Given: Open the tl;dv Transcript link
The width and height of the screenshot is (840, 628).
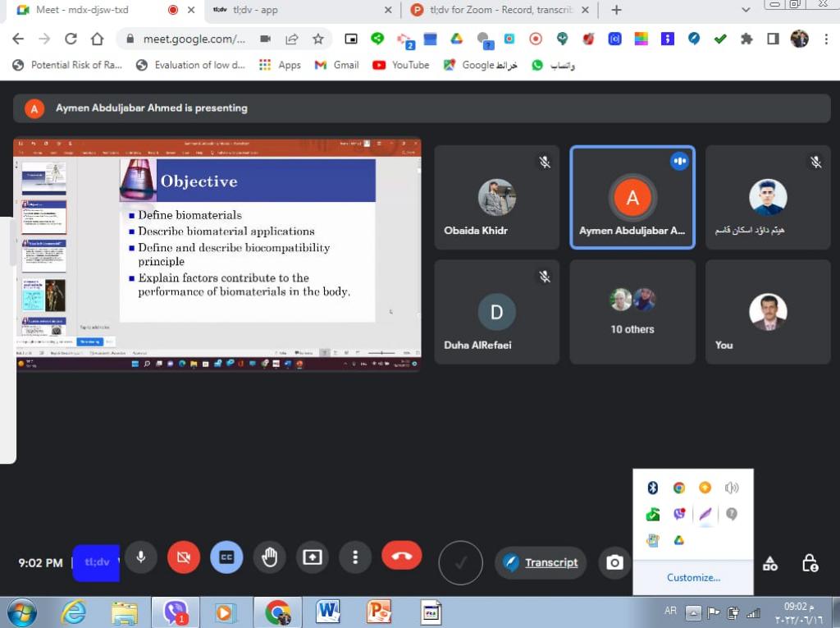Looking at the screenshot, I should point(550,562).
